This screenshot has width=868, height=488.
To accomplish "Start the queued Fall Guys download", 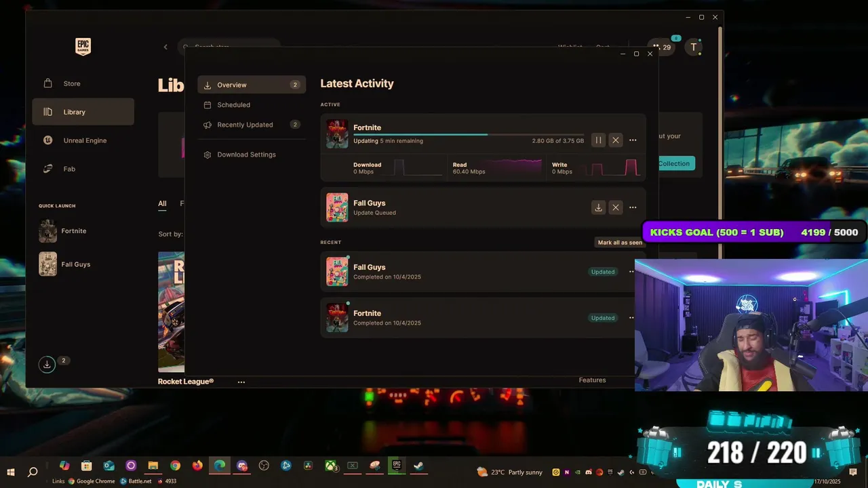I will click(x=598, y=207).
